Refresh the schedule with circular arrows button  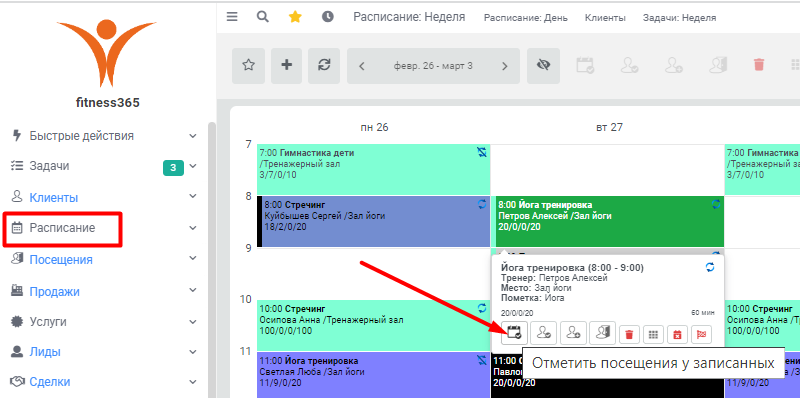click(x=324, y=66)
